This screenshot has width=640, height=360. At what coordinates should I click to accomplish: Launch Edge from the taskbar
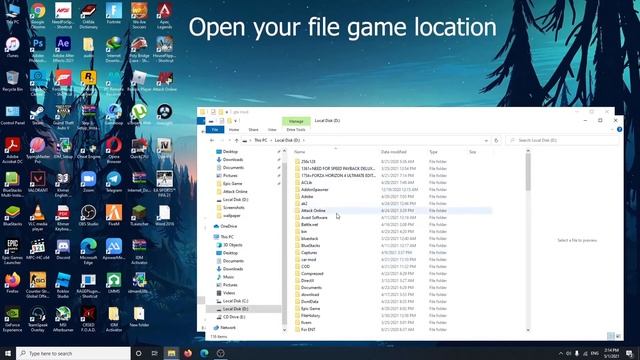pos(204,353)
